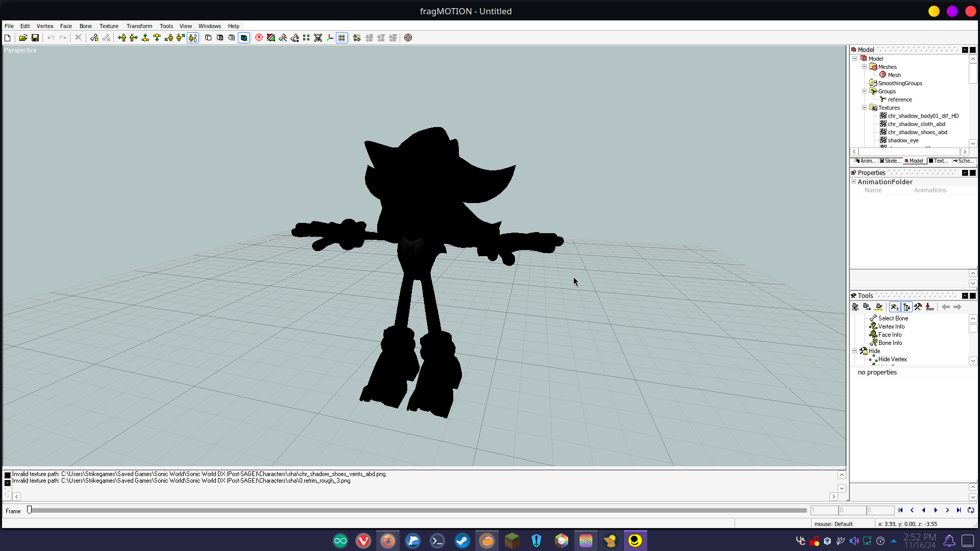980x551 pixels.
Task: Collapse the Hide group in the Tools panel
Action: [855, 351]
